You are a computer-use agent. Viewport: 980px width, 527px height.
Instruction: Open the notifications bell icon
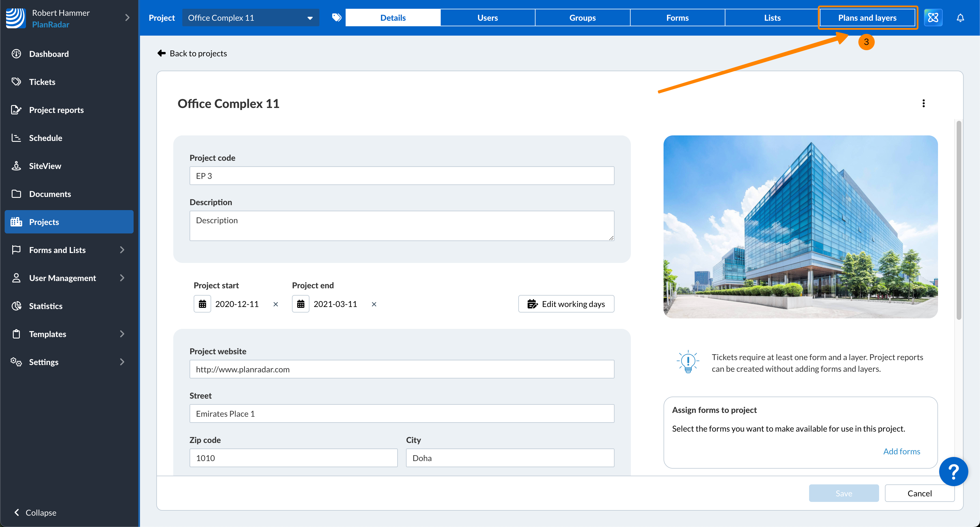click(960, 18)
